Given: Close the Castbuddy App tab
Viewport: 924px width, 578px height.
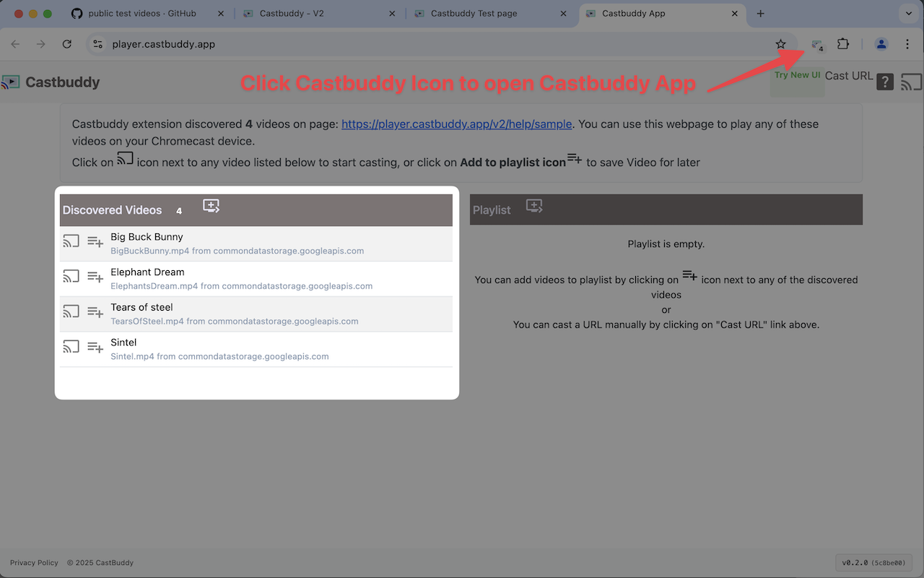Looking at the screenshot, I should tap(736, 13).
